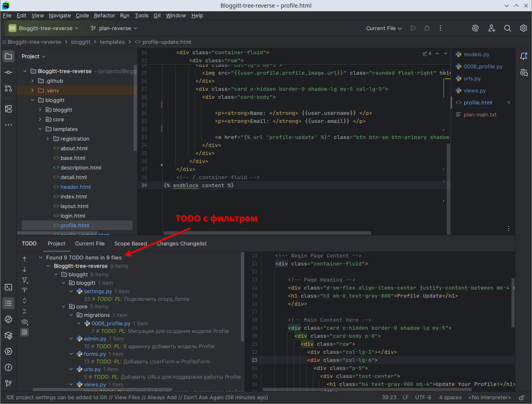The image size is (532, 404).
Task: Open the Project tool window icon
Action: pos(8,56)
